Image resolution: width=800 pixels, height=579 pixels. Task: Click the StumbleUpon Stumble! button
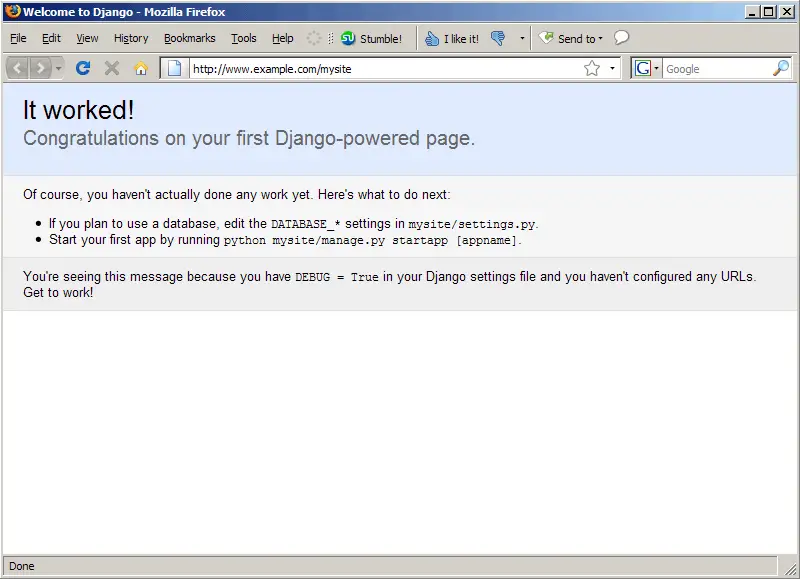tap(371, 38)
